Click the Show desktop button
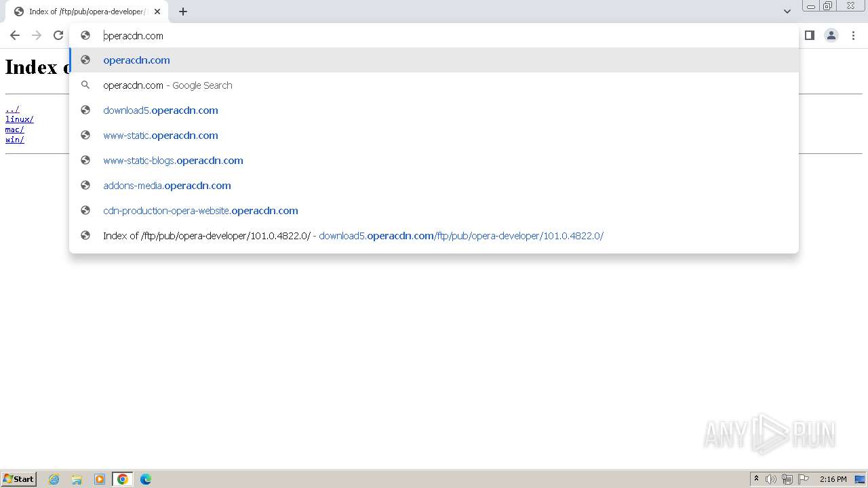 point(861,479)
